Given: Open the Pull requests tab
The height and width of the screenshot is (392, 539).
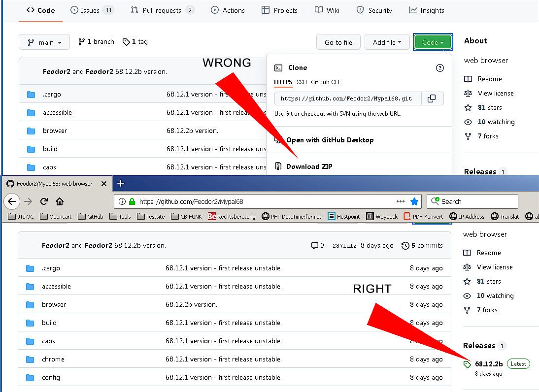Looking at the screenshot, I should tap(162, 10).
